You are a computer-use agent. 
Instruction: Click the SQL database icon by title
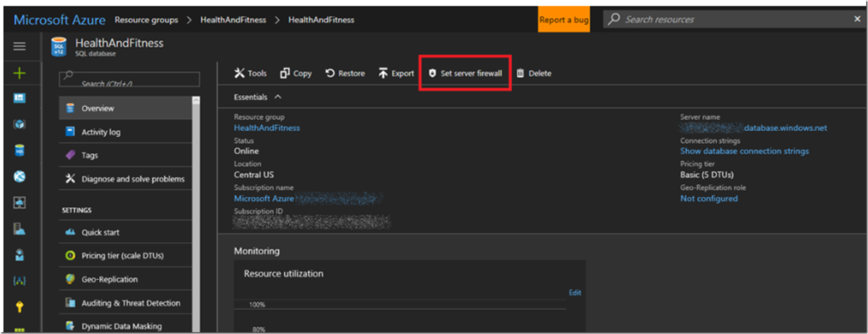coord(58,47)
